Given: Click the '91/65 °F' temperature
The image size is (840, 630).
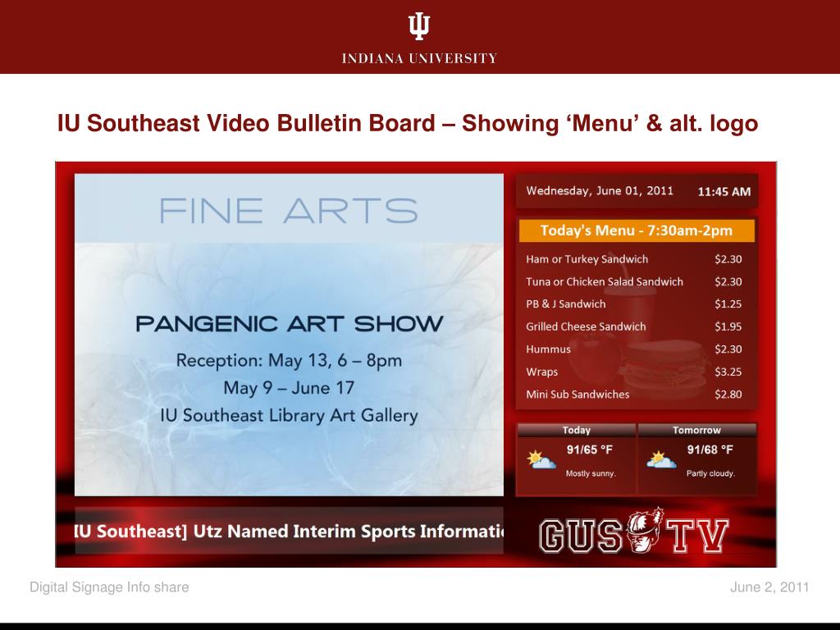Looking at the screenshot, I should coord(590,450).
